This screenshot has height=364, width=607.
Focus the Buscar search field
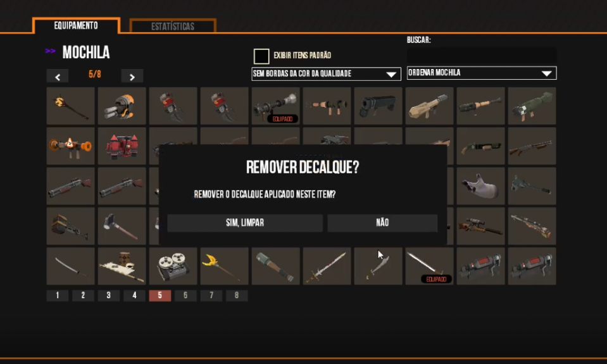[482, 55]
